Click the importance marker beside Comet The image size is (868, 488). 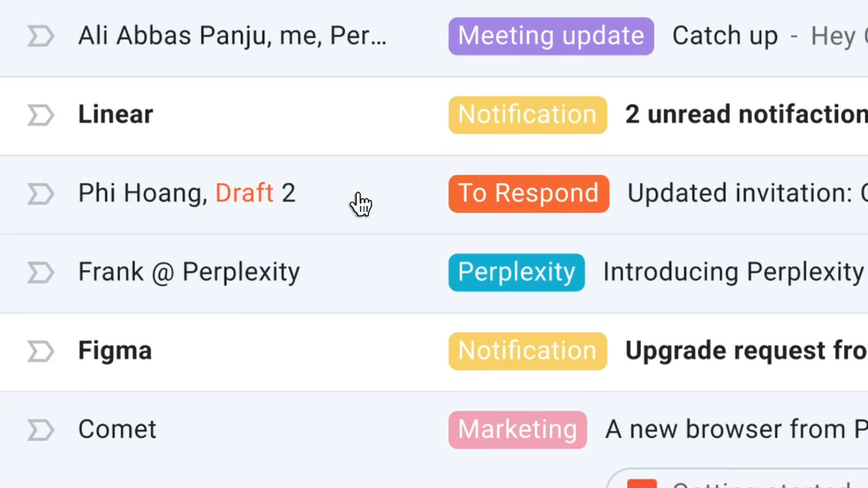click(40, 430)
